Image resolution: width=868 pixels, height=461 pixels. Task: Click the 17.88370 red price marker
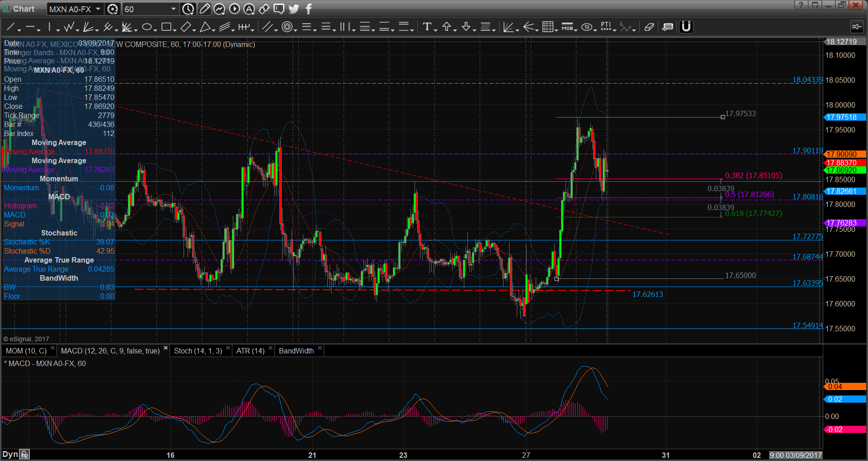click(x=845, y=163)
